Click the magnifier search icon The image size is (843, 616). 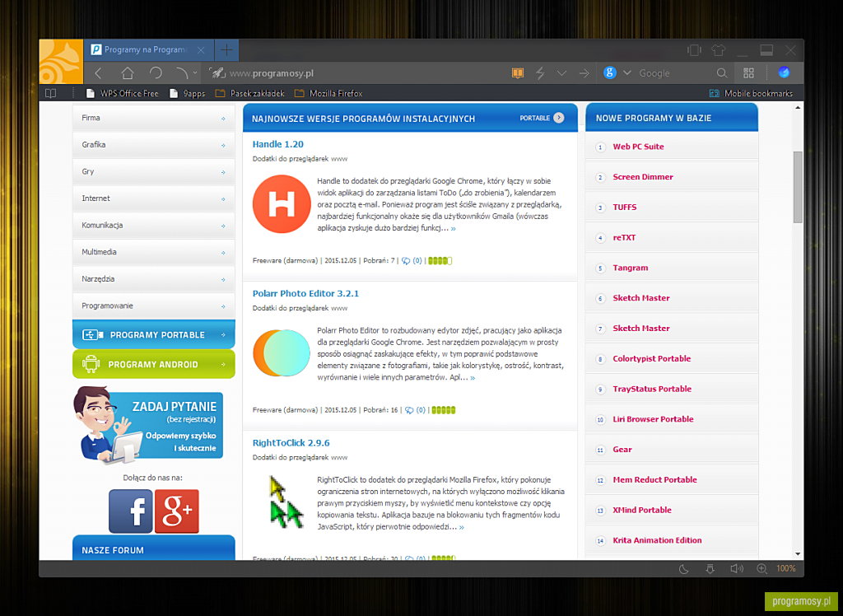(x=722, y=73)
